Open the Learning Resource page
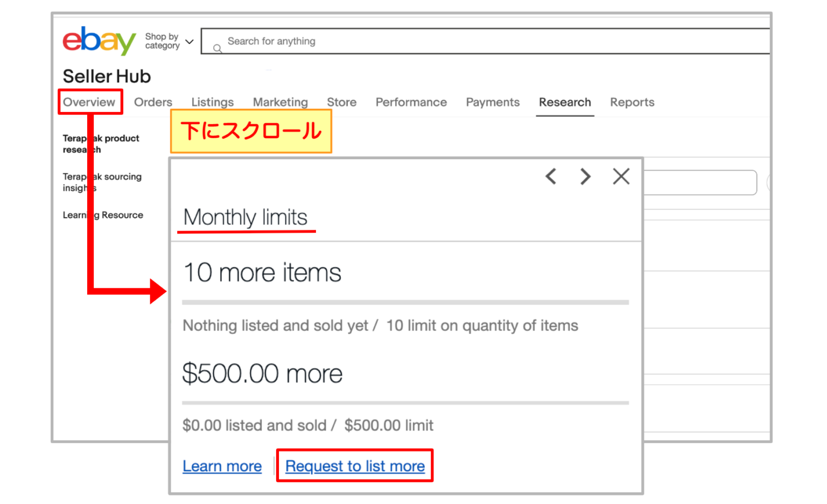 (x=103, y=215)
